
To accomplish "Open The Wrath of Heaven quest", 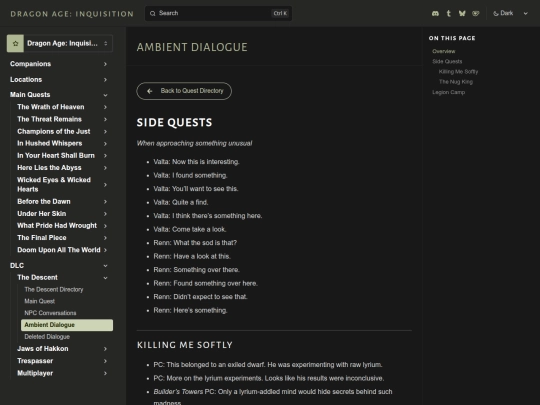I will (x=51, y=107).
